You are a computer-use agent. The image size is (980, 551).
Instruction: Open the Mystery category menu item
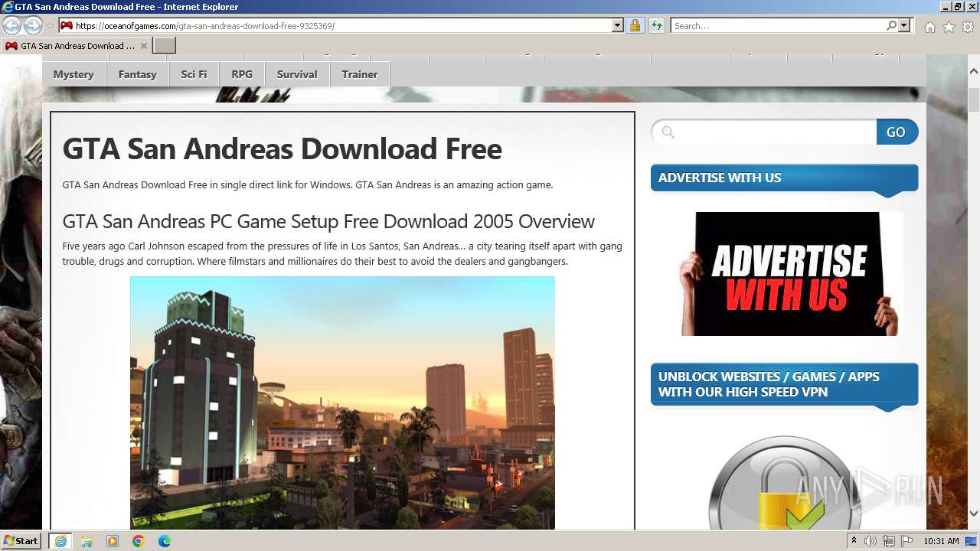click(73, 74)
